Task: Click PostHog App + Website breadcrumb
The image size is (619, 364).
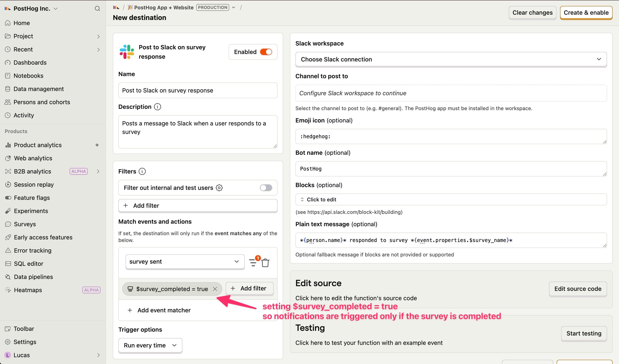Action: [164, 8]
